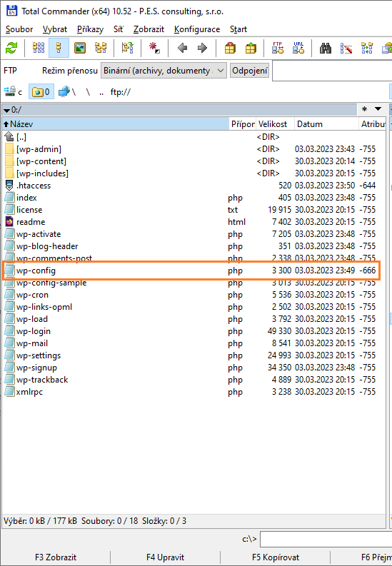Click the F3 Zobrazit button
This screenshot has width=392, height=566.
56,557
